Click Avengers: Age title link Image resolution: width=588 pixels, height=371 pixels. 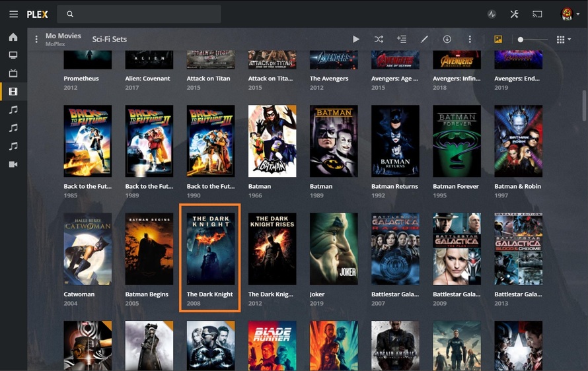tap(394, 79)
